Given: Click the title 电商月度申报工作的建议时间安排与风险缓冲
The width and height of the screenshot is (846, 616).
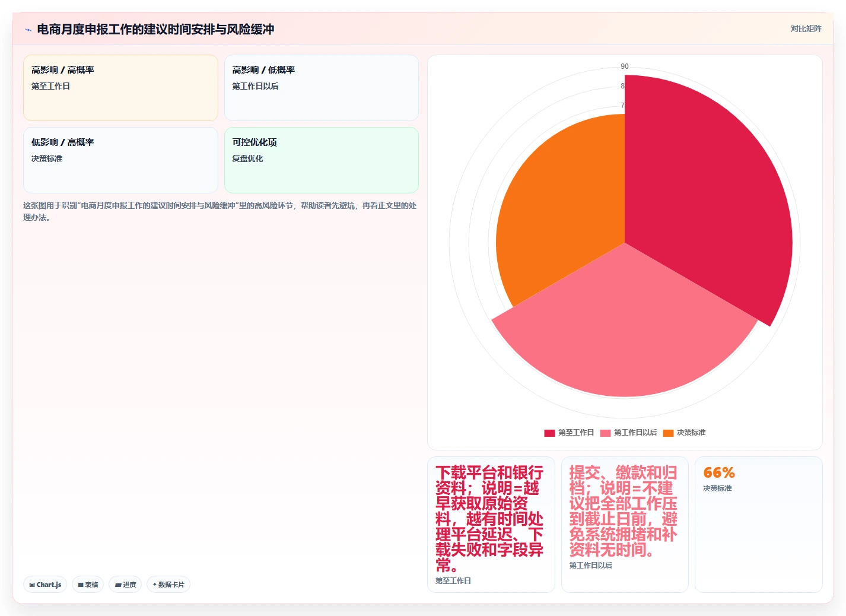Looking at the screenshot, I should [x=155, y=29].
